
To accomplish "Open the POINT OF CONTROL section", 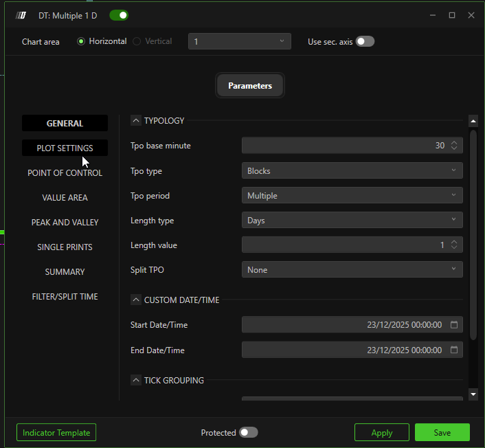I will (x=65, y=173).
